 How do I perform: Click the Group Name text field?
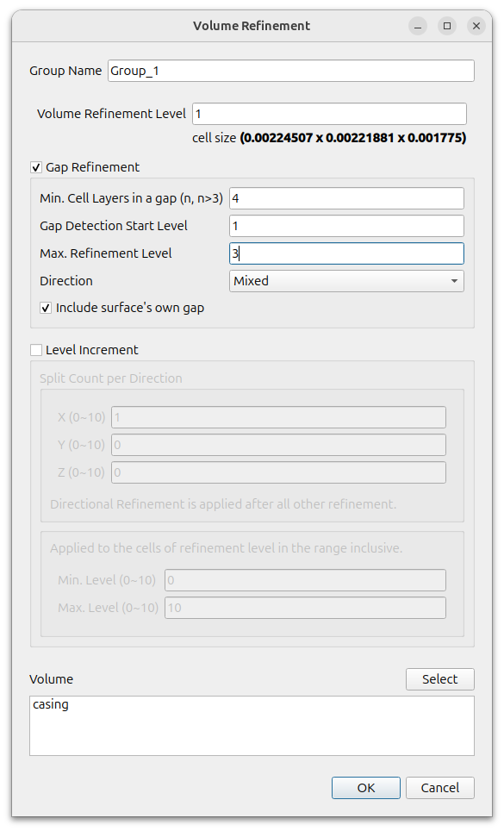[291, 71]
